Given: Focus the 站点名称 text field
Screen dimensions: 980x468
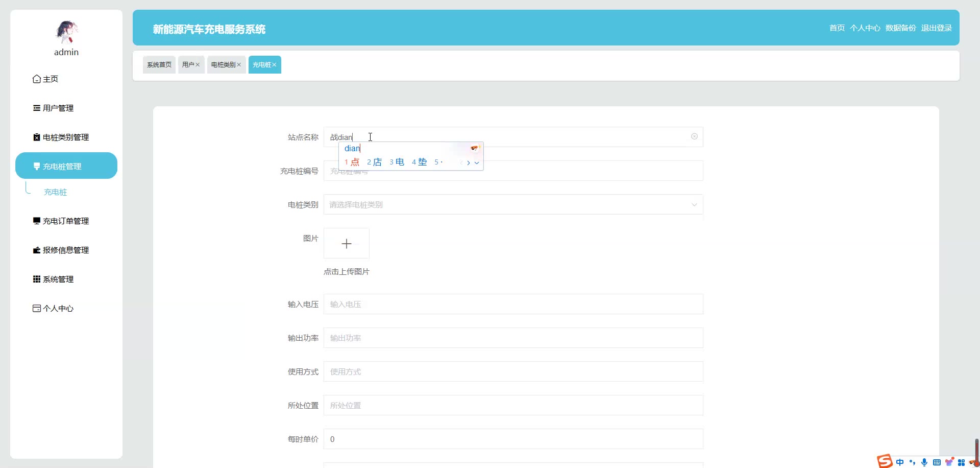Looking at the screenshot, I should tap(513, 137).
